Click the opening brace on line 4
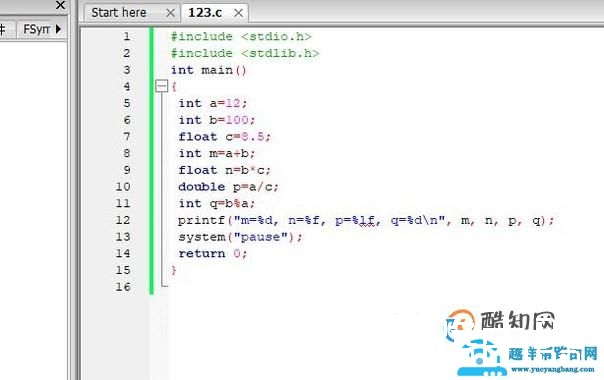The image size is (604, 380). click(174, 87)
